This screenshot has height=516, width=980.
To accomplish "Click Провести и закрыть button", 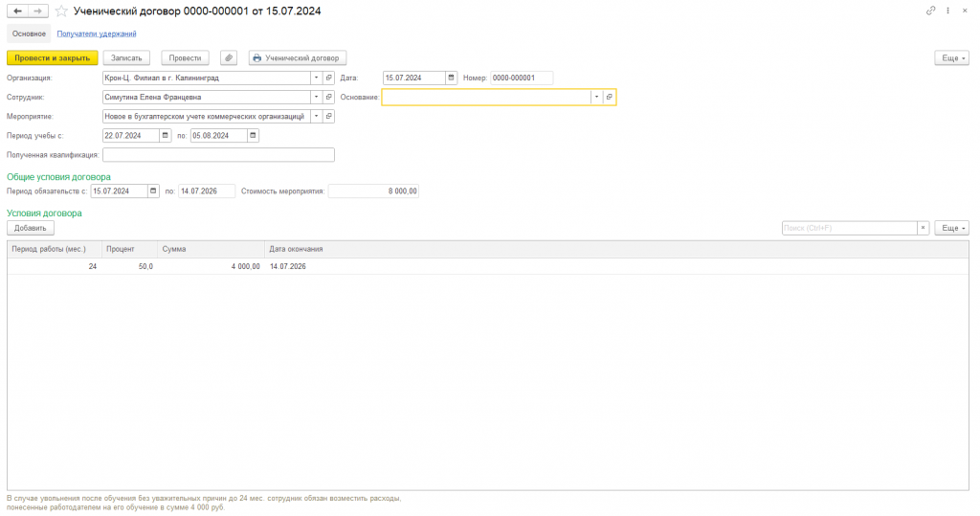I will pos(53,58).
